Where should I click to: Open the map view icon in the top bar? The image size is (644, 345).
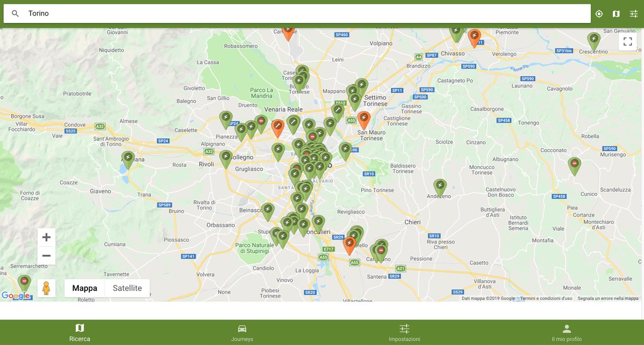[x=616, y=13]
